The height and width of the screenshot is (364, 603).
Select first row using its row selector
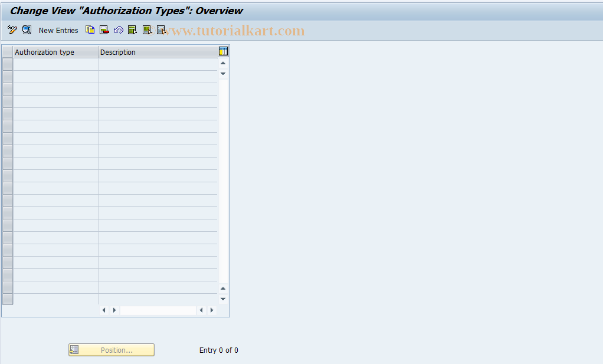coord(8,64)
